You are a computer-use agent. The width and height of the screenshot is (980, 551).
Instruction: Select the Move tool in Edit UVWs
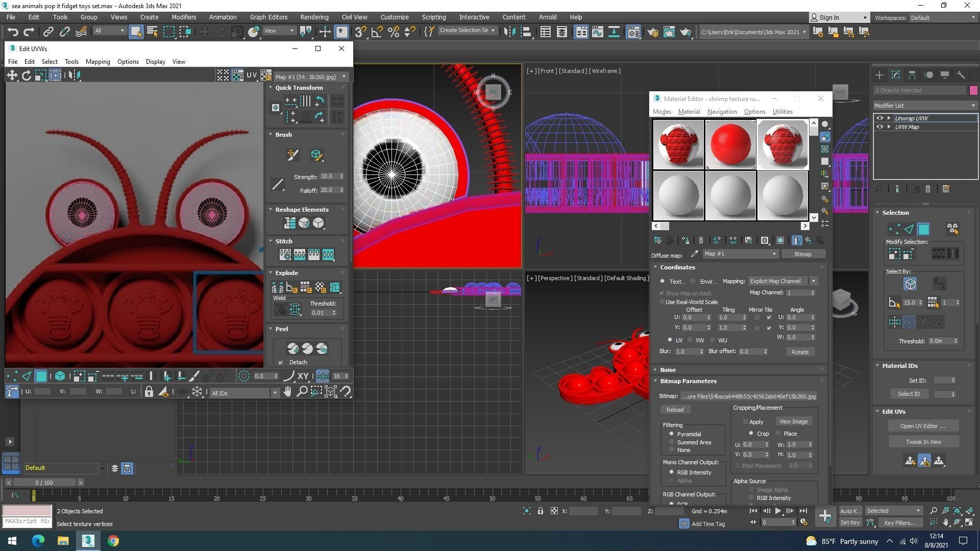[x=12, y=76]
